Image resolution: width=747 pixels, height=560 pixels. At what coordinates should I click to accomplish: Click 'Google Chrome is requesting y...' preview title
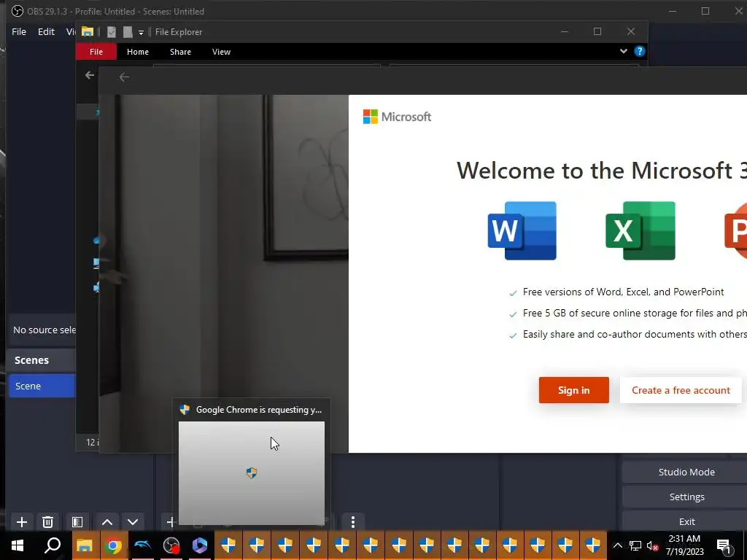pyautogui.click(x=259, y=410)
